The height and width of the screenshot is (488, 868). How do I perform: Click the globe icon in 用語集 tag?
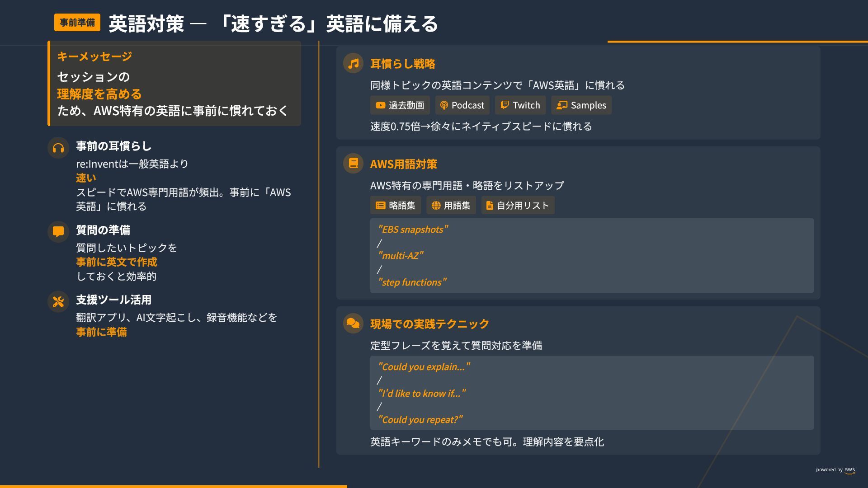pyautogui.click(x=436, y=206)
